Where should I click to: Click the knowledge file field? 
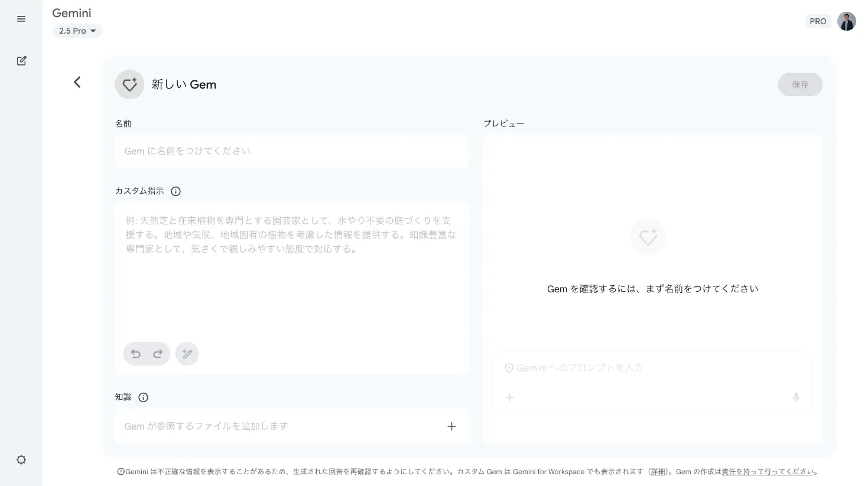(x=292, y=426)
